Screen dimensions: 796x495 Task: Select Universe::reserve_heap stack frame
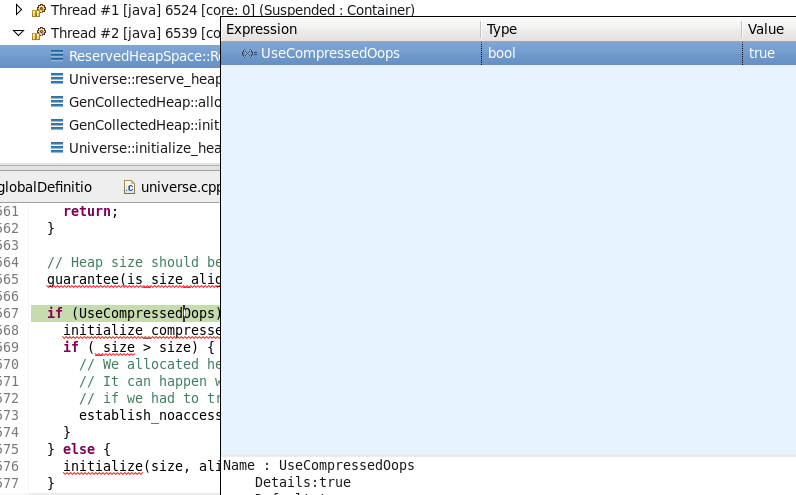click(x=144, y=79)
